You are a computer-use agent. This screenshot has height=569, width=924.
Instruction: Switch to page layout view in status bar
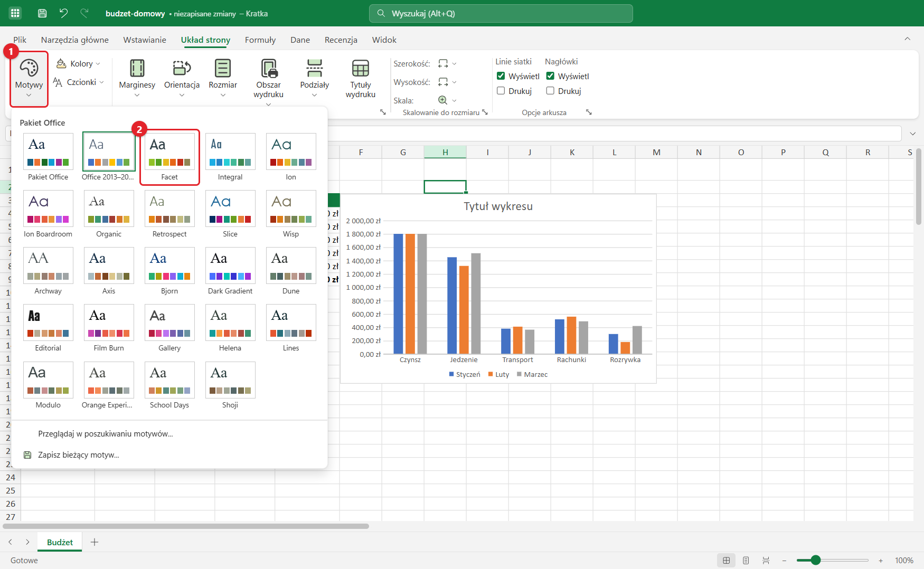tap(746, 561)
